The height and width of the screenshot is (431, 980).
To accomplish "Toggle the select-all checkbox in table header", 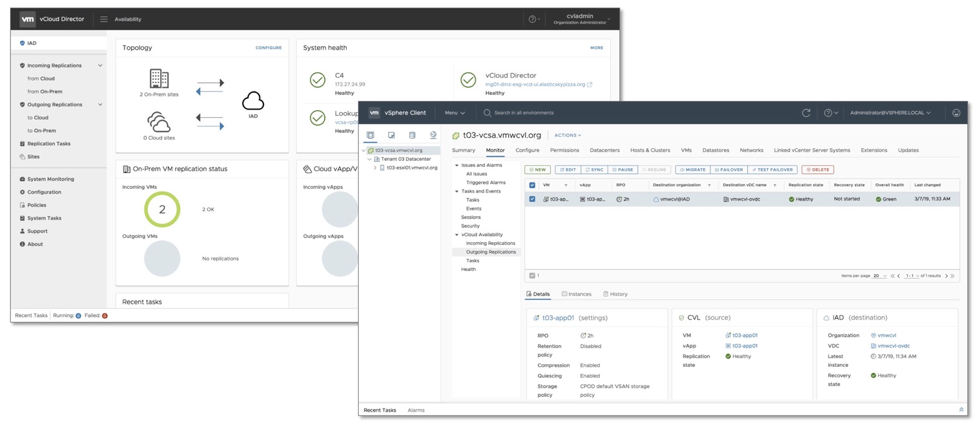I will (532, 185).
